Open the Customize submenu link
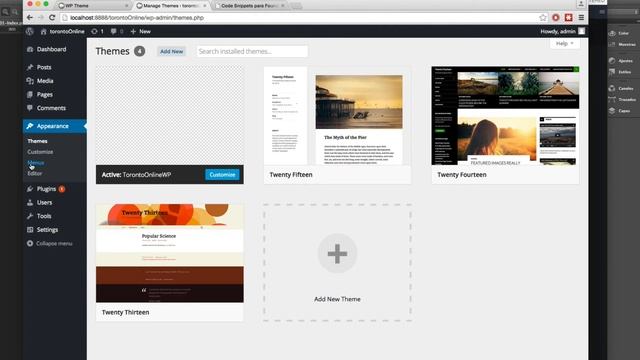The height and width of the screenshot is (360, 640). coord(40,152)
